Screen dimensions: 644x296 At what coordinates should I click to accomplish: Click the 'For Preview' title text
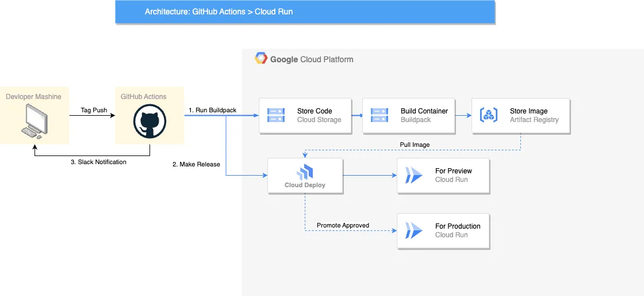(x=454, y=170)
